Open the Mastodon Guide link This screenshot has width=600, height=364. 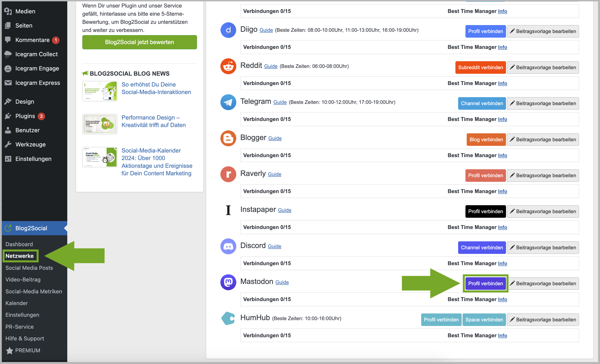click(x=282, y=282)
